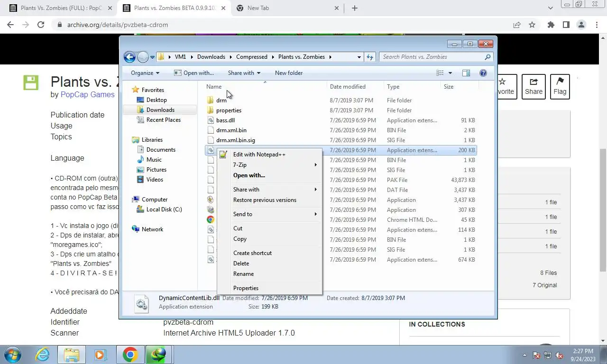607x364 pixels.
Task: Open the address bar history dropdown
Action: coord(359,57)
